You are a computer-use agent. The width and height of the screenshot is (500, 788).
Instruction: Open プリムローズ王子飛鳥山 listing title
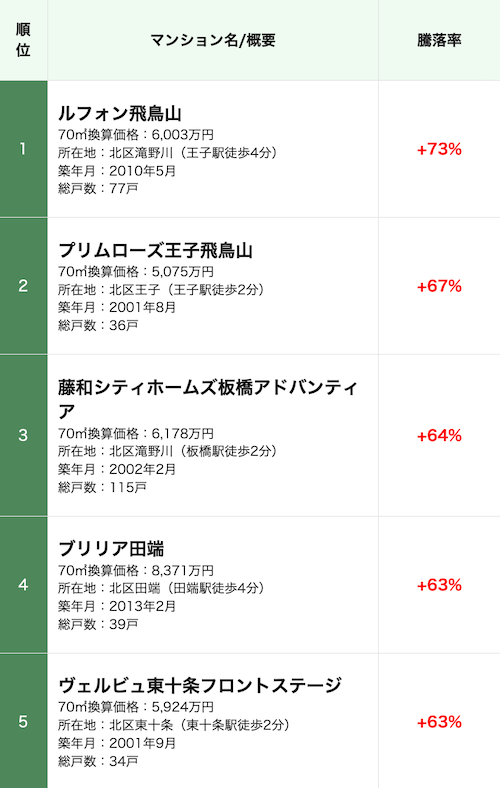coord(155,250)
